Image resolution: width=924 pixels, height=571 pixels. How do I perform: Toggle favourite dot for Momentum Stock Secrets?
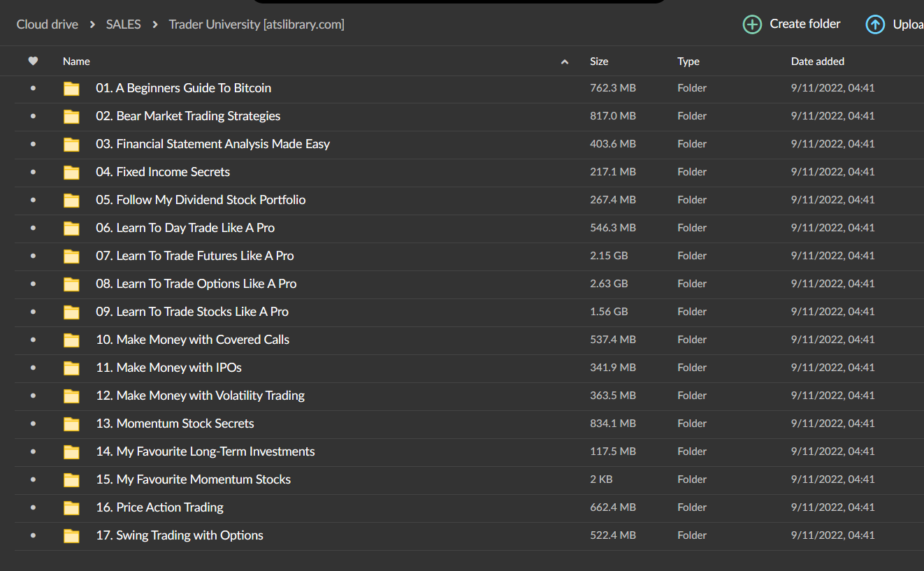coord(33,424)
